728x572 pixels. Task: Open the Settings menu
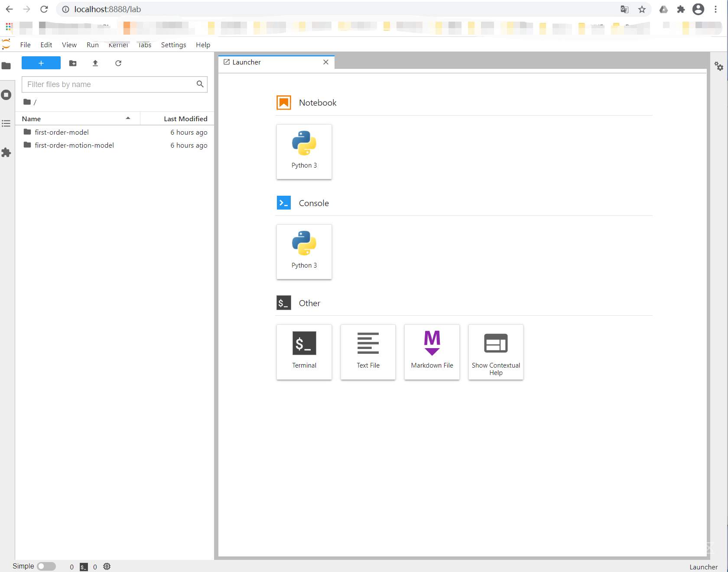click(173, 45)
